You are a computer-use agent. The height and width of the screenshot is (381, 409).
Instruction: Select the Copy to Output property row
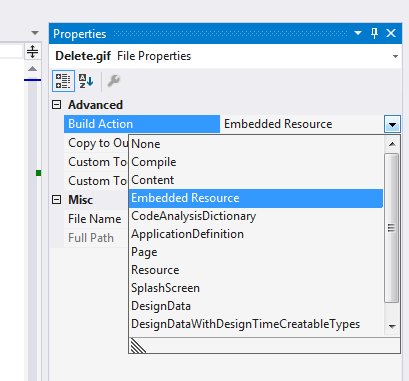[x=96, y=143]
